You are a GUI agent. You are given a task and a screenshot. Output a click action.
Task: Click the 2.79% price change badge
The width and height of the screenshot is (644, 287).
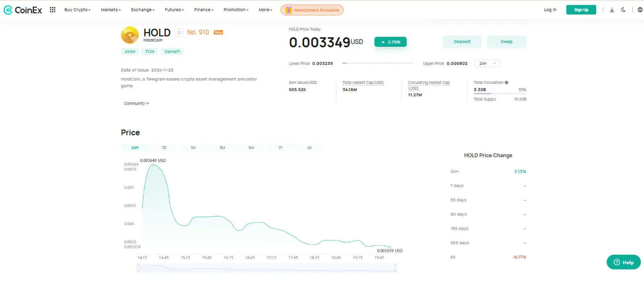point(390,42)
